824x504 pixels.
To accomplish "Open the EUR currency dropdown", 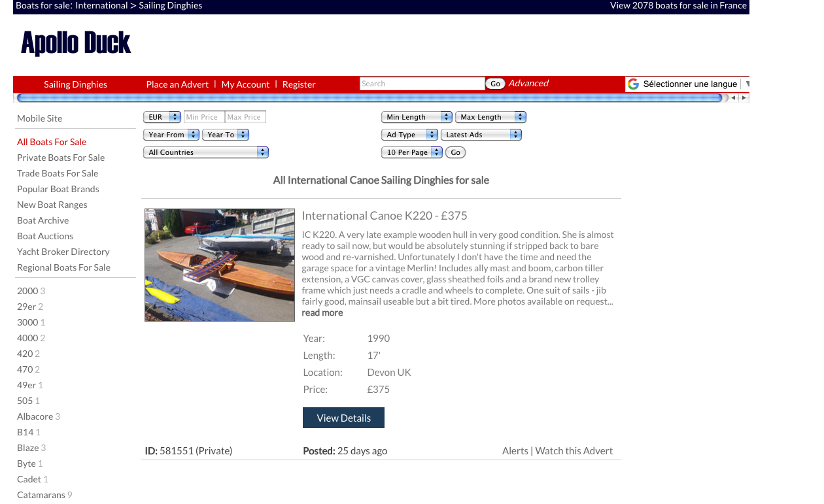I will pyautogui.click(x=162, y=117).
